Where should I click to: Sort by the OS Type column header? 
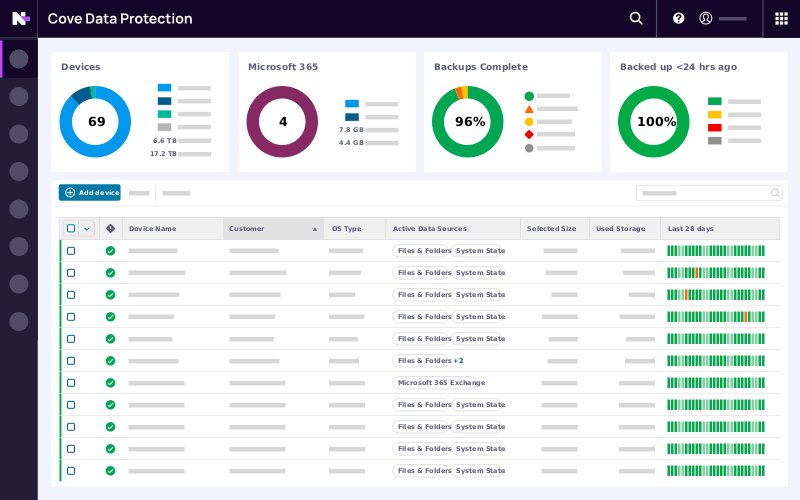[x=355, y=229]
